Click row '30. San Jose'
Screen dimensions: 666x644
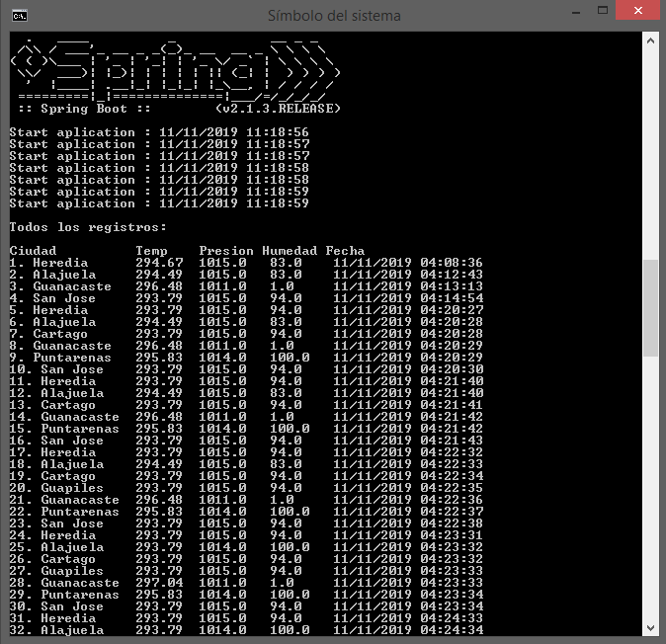click(246, 606)
